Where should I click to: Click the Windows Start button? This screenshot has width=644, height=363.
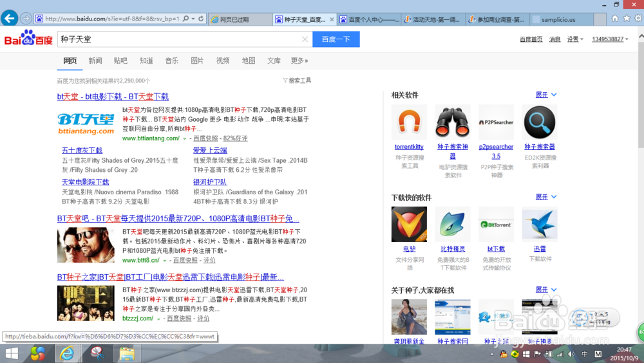pos(12,353)
